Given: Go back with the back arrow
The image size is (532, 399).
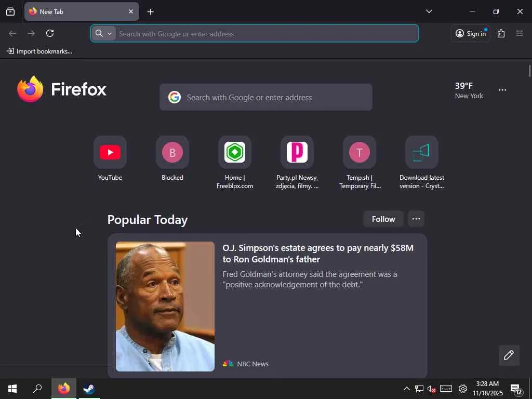Looking at the screenshot, I should click(x=12, y=33).
